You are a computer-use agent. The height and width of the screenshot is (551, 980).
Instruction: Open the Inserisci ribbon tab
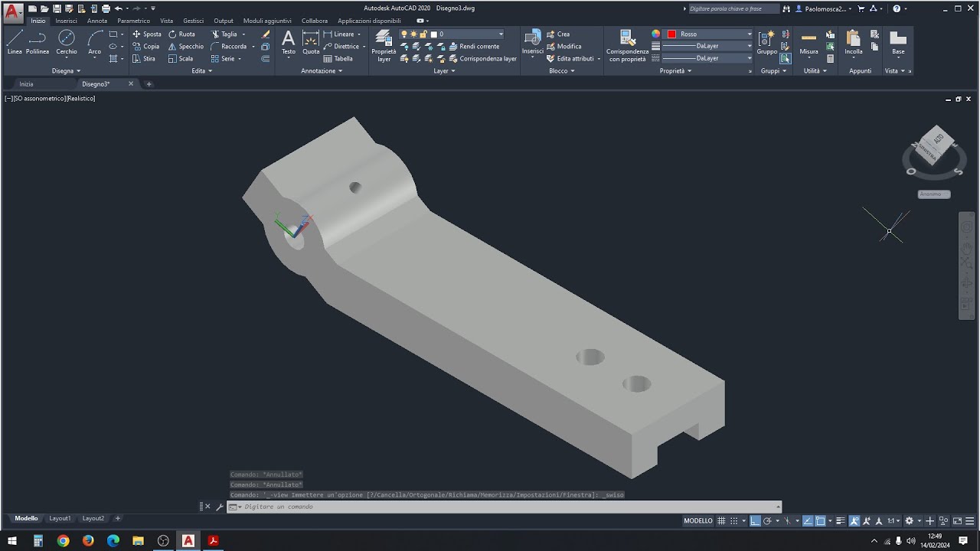point(66,21)
